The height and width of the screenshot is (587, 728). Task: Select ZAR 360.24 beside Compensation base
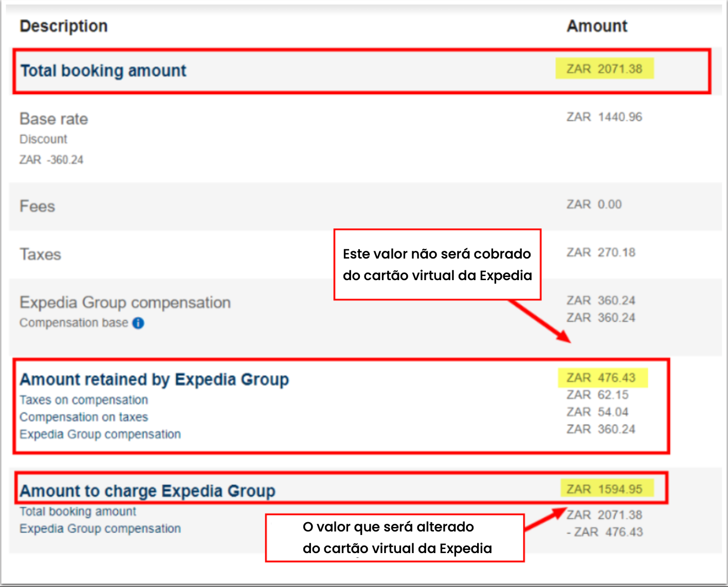click(x=601, y=318)
